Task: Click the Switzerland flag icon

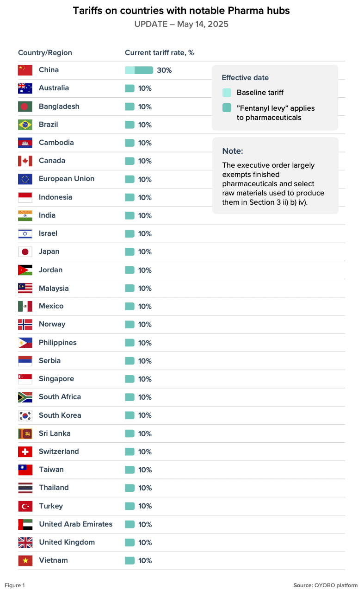Action: click(25, 452)
